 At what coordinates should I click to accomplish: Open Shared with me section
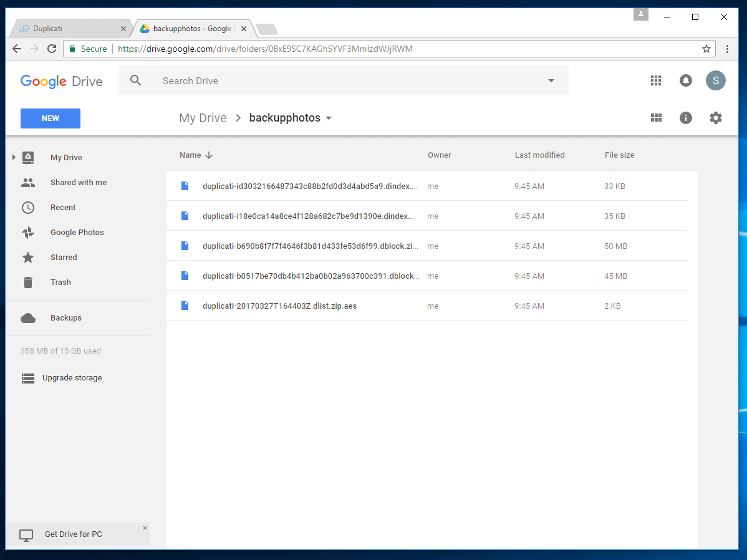(x=79, y=183)
